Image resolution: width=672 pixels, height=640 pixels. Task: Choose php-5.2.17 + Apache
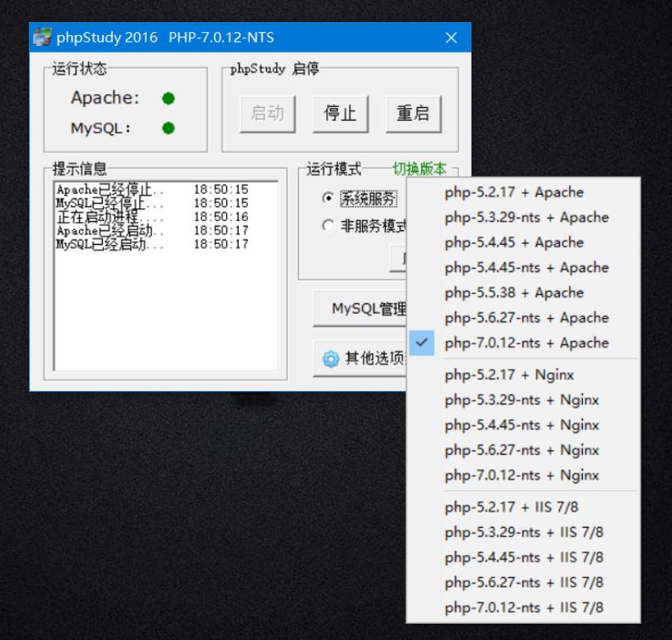click(514, 192)
